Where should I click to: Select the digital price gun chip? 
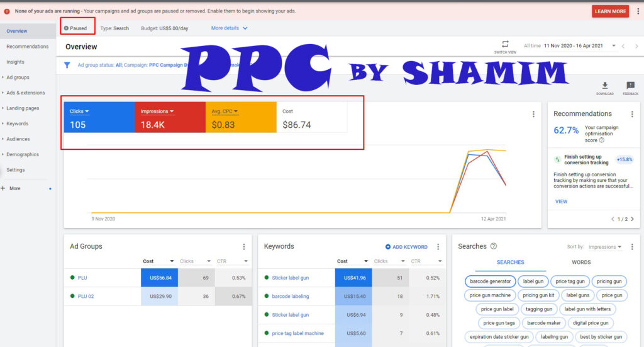[x=591, y=323]
